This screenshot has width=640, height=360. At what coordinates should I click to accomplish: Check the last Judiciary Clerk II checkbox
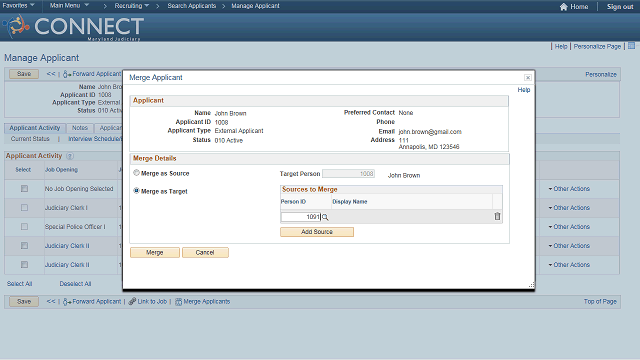click(x=24, y=264)
